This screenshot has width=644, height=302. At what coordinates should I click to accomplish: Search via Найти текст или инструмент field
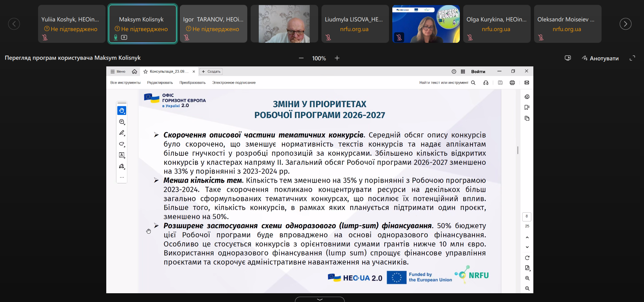click(447, 83)
